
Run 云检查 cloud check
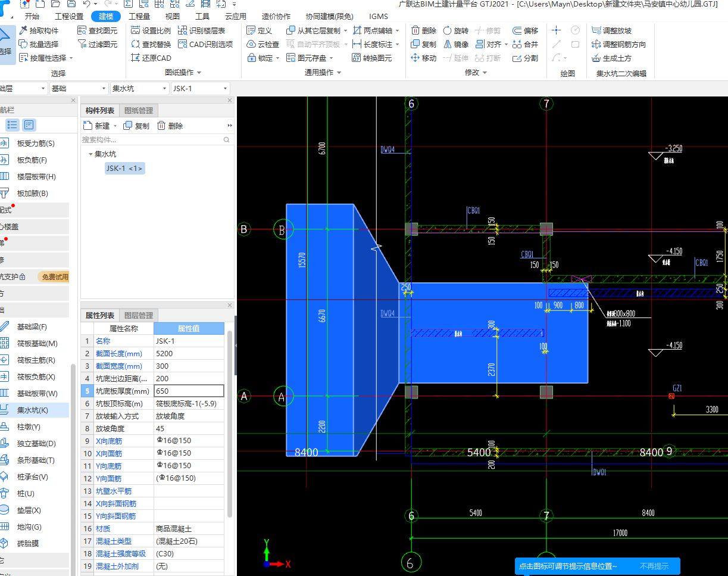pos(263,44)
